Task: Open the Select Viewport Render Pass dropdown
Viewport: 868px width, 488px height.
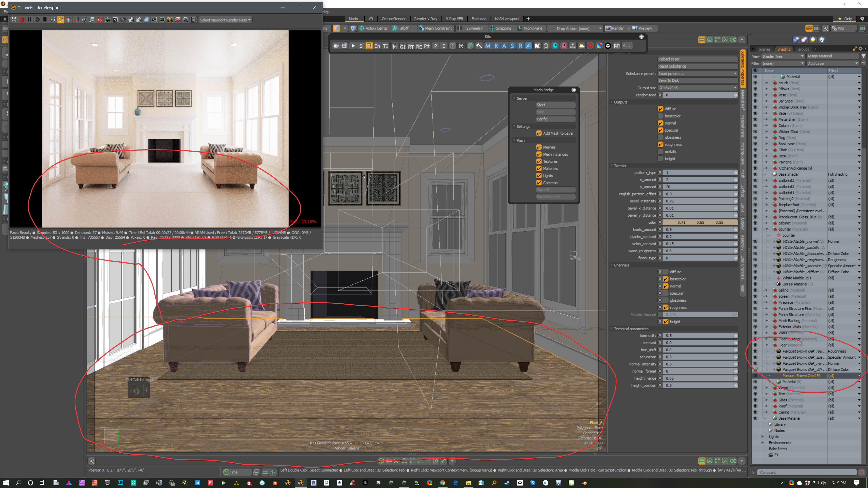Action: pos(225,20)
